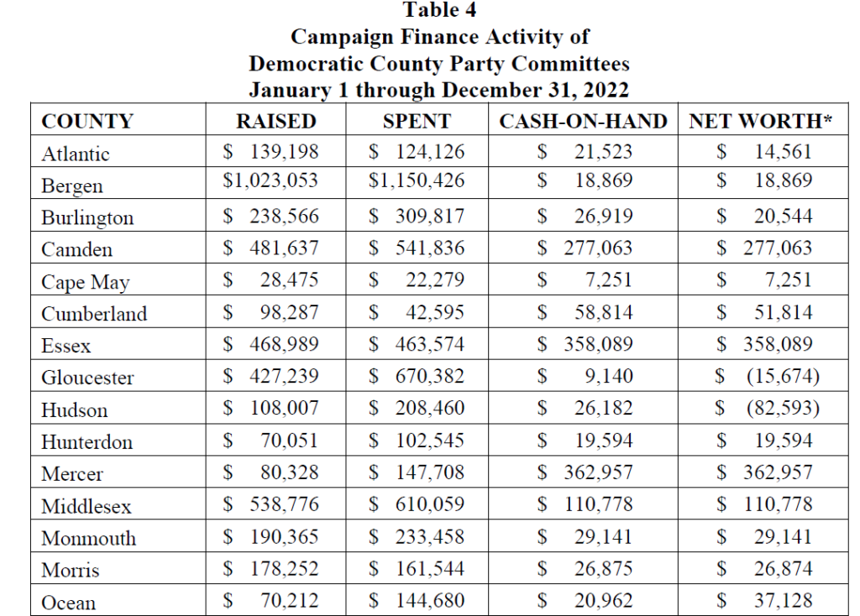The image size is (860, 616).
Task: Click Camden's cash-on-hand value of 277,063
Action: coord(598,248)
